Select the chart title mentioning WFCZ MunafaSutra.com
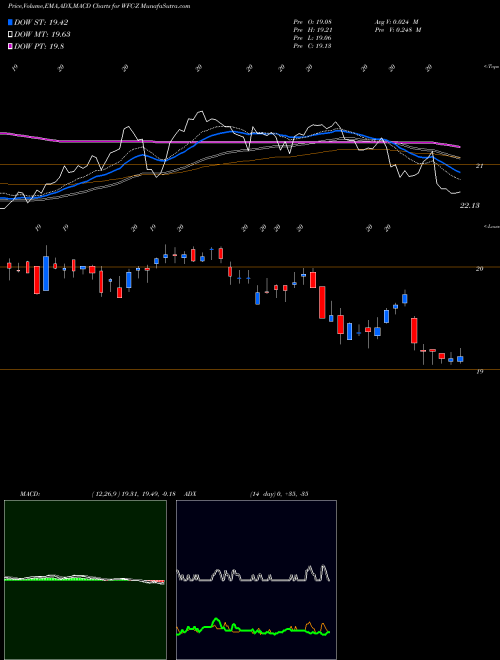This screenshot has height=660, width=500. [x=99, y=6]
